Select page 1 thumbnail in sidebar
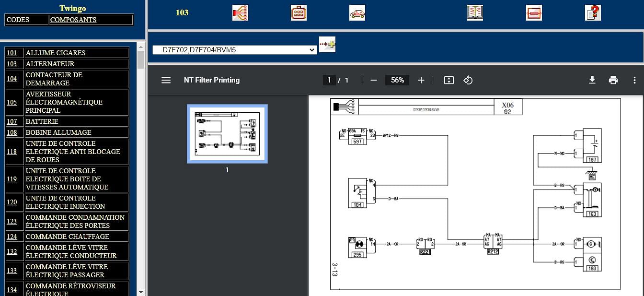Screen dimensions: 644x296 point(227,134)
